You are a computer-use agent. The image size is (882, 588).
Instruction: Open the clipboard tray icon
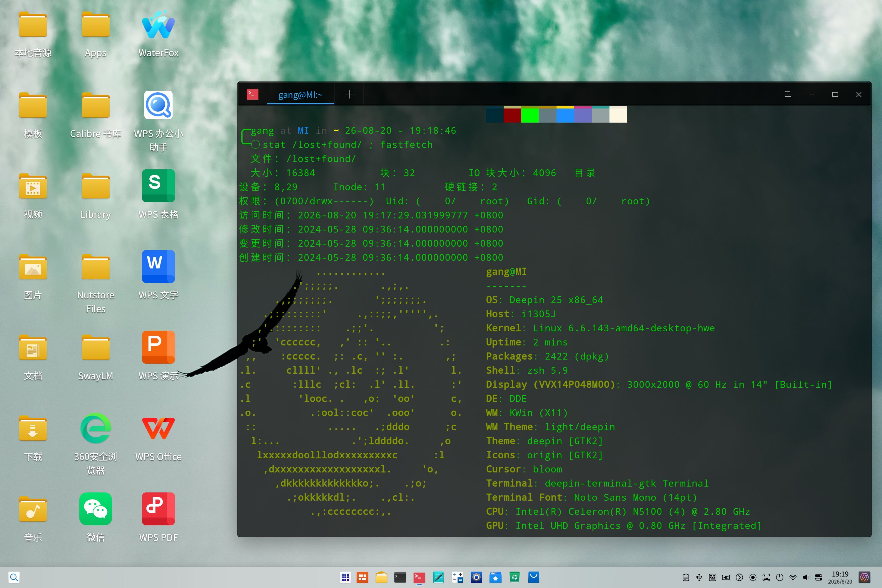click(x=686, y=577)
